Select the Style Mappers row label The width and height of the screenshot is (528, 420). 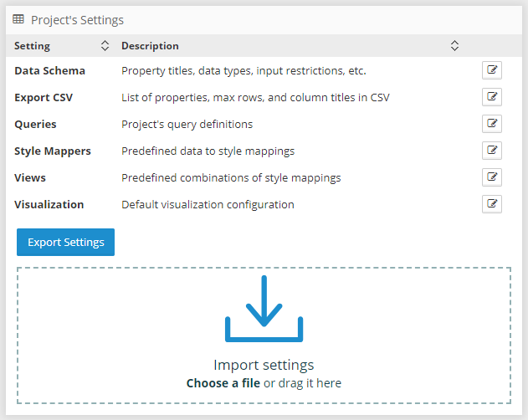tap(53, 151)
